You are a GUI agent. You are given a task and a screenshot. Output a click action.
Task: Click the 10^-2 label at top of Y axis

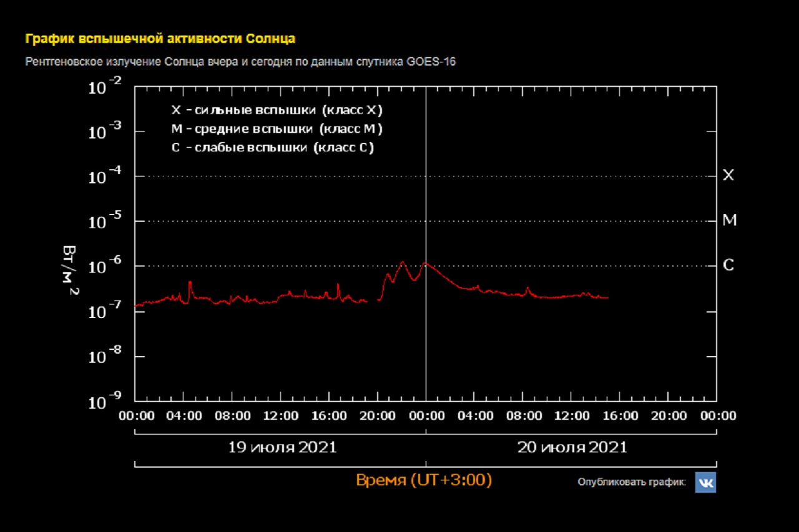click(x=105, y=88)
